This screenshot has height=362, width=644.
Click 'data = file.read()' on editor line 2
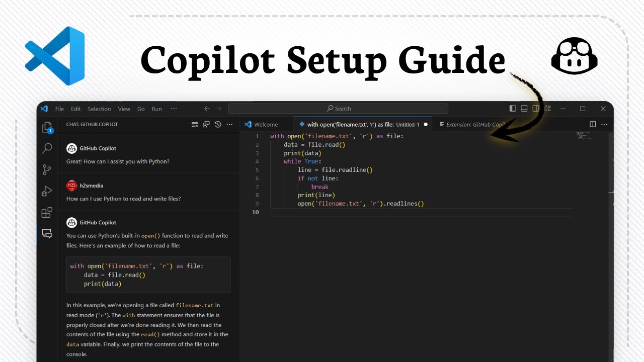pos(314,145)
